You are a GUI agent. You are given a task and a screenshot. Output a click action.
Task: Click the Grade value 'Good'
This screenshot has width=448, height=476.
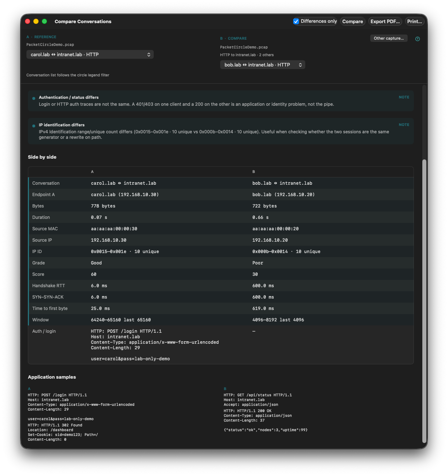click(96, 263)
